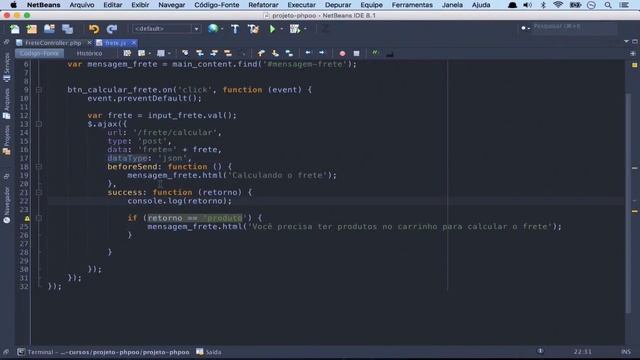Stop macro recording with square icon

356,53
